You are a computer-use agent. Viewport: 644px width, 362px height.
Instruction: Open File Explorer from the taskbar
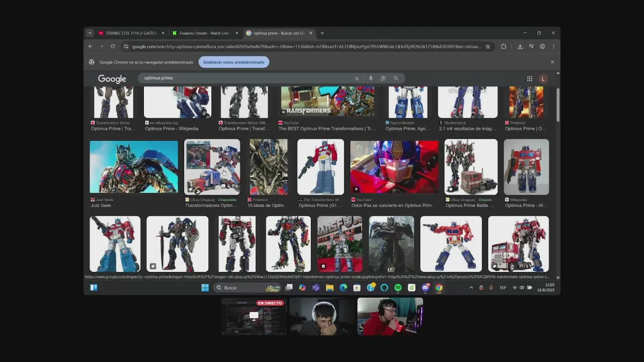(x=330, y=288)
